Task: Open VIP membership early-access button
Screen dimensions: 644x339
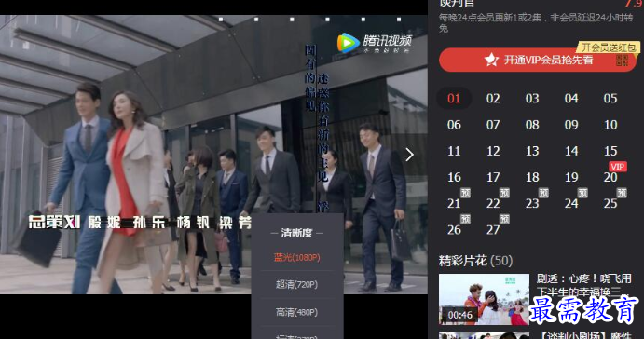Action: click(x=538, y=60)
